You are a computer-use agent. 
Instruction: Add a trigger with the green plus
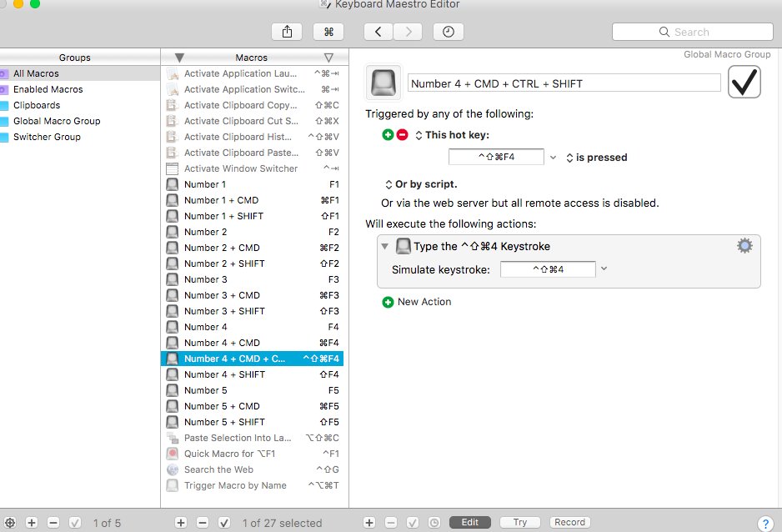(388, 134)
